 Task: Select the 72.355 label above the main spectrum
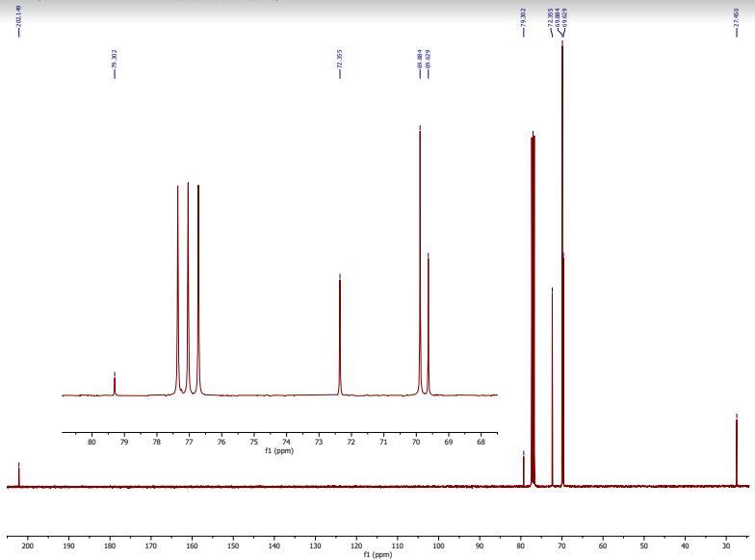click(x=551, y=17)
